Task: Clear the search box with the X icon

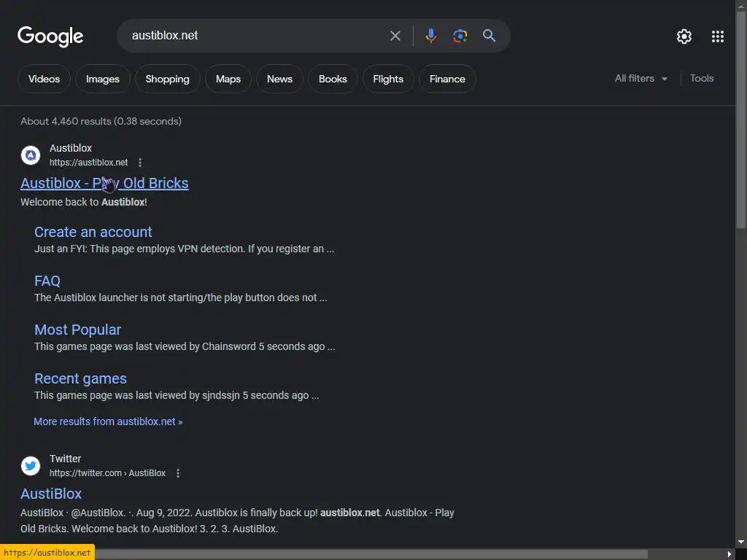Action: [395, 36]
